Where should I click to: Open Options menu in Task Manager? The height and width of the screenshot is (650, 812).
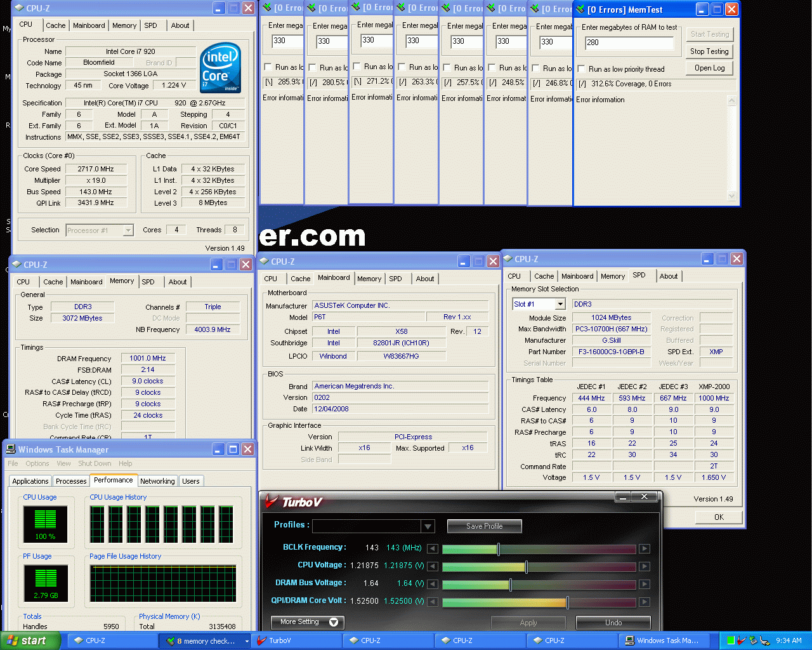point(37,463)
